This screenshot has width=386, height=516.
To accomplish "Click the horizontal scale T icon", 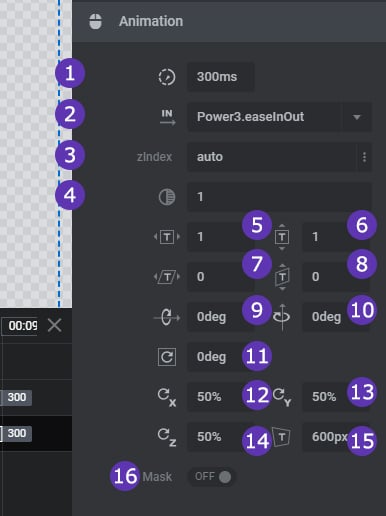I will (167, 237).
